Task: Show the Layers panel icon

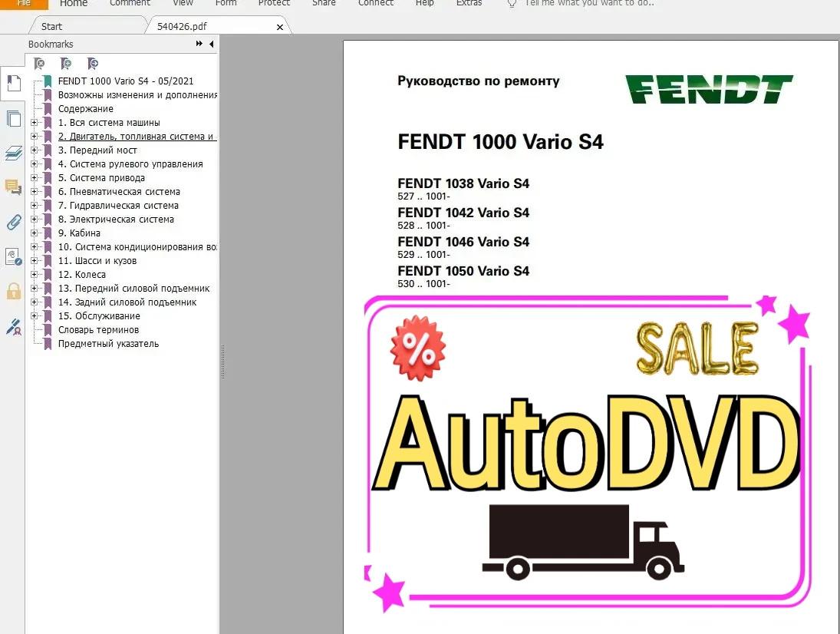Action: click(x=13, y=153)
